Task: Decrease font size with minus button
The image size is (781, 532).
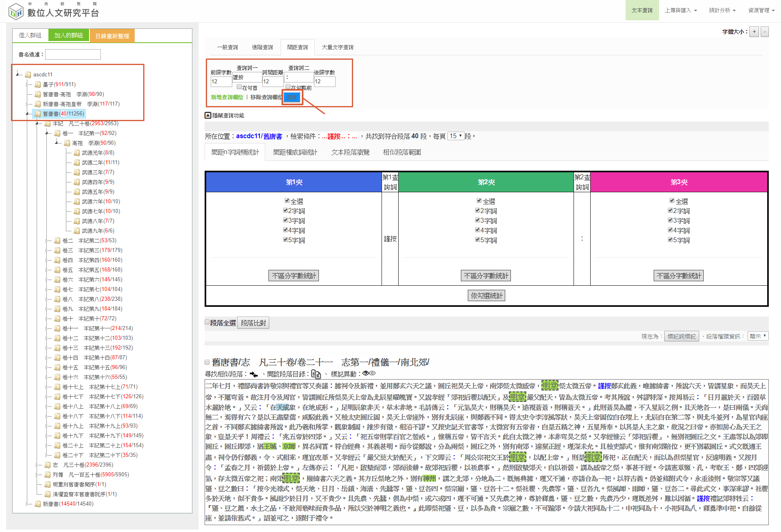Action: [765, 32]
